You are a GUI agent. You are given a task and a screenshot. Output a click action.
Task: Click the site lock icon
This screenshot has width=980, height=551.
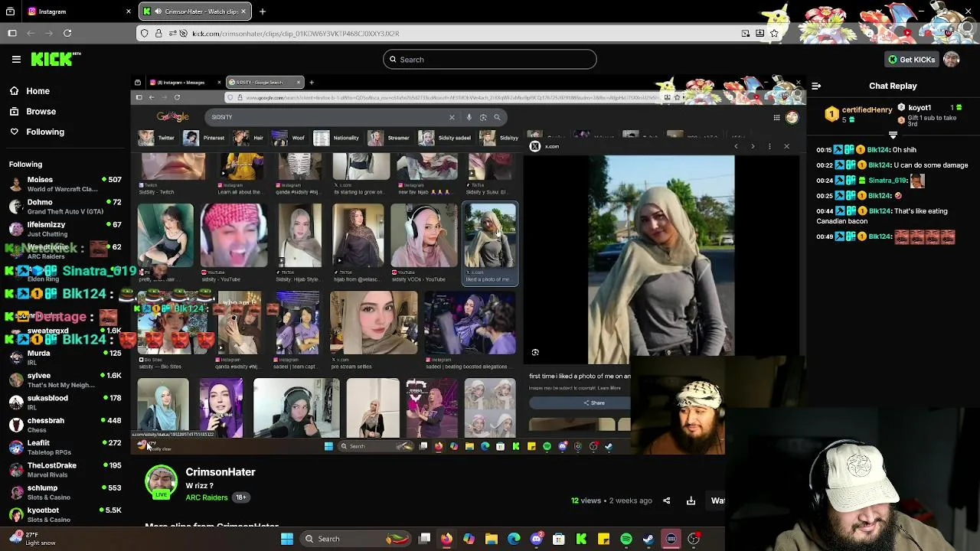(x=158, y=34)
